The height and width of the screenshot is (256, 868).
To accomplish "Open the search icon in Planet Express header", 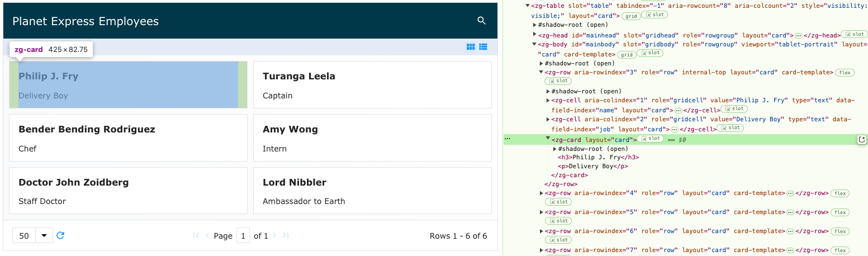I will [482, 21].
